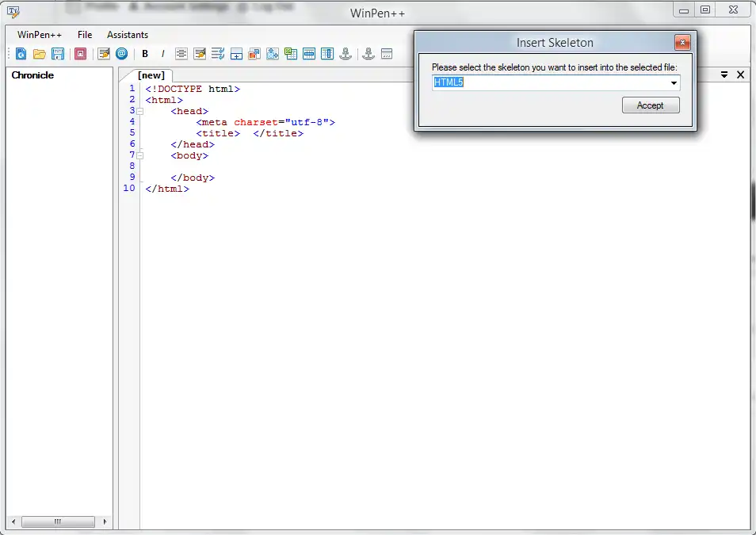Click the form-with-key icon after center align
Viewport: 756px width, 535px height.
pyautogui.click(x=200, y=54)
